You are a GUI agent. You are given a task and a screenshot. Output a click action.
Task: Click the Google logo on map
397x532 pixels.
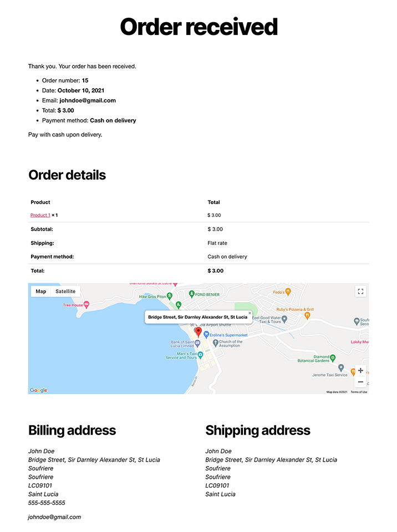[38, 390]
